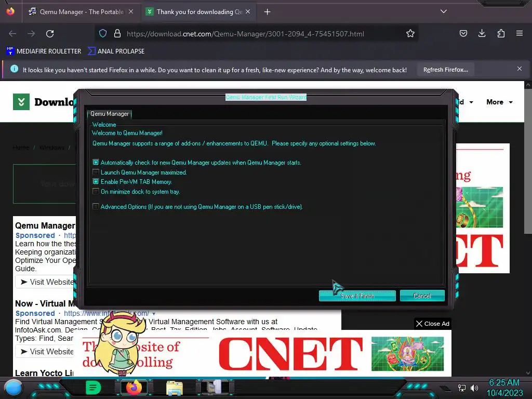This screenshot has height=399, width=532.
Task: Click Star Butterfly desktop mascot character
Action: pyautogui.click(x=120, y=343)
